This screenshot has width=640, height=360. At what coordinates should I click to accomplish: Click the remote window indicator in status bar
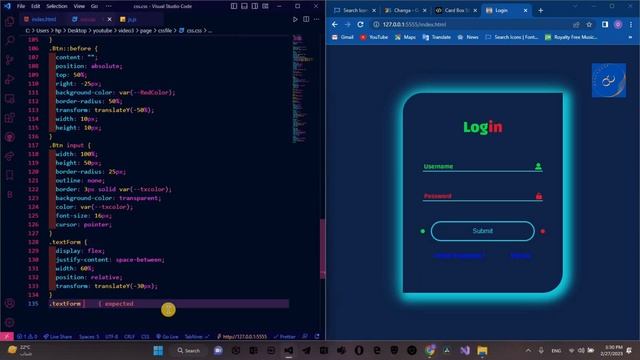pos(7,336)
